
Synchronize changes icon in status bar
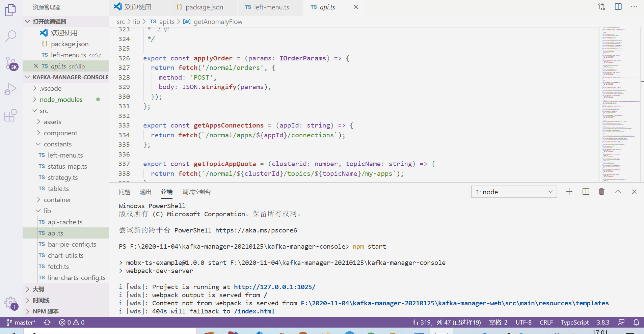(x=47, y=323)
